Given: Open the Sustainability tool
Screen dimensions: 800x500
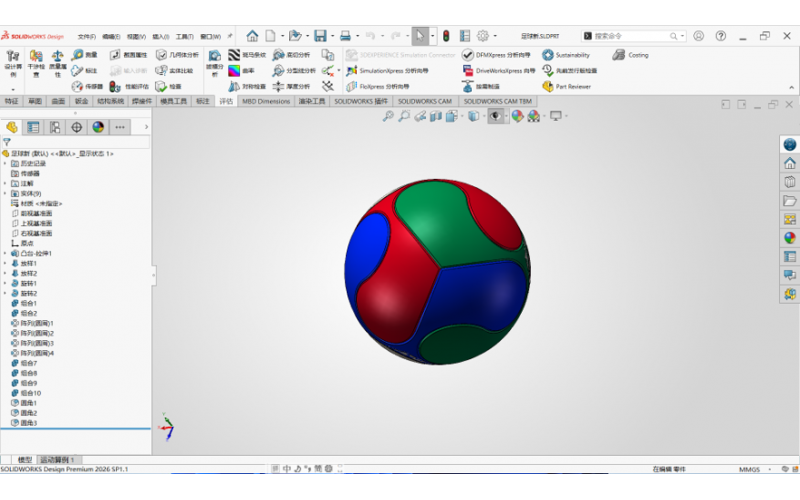Looking at the screenshot, I should (x=566, y=55).
